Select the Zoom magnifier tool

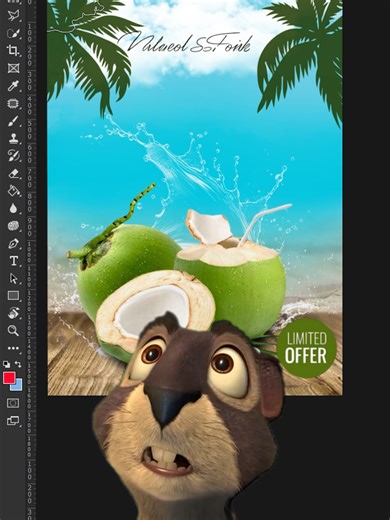pyautogui.click(x=13, y=330)
